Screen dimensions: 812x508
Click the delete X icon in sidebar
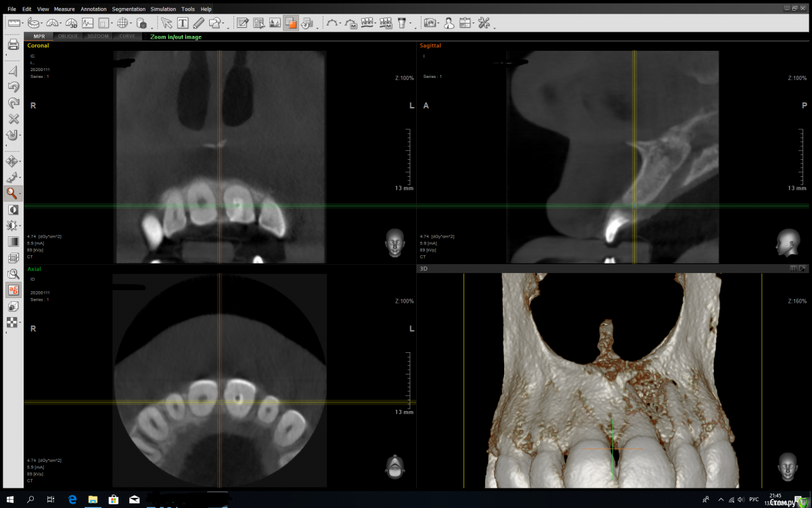pos(13,119)
